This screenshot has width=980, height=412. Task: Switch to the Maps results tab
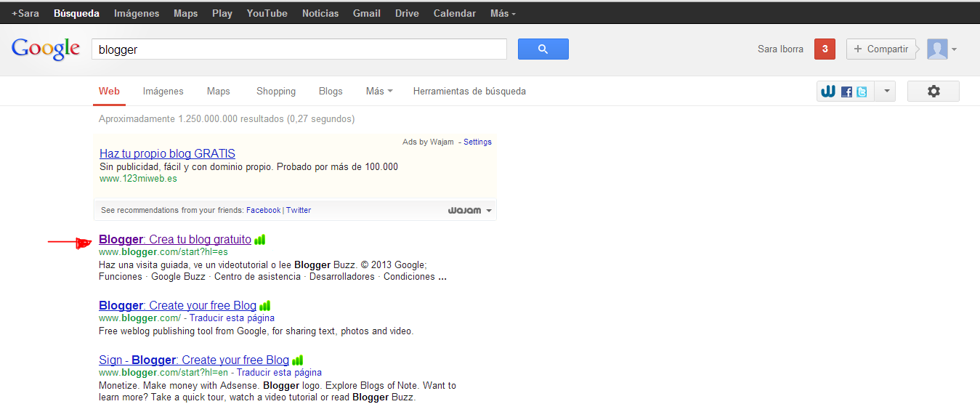219,91
